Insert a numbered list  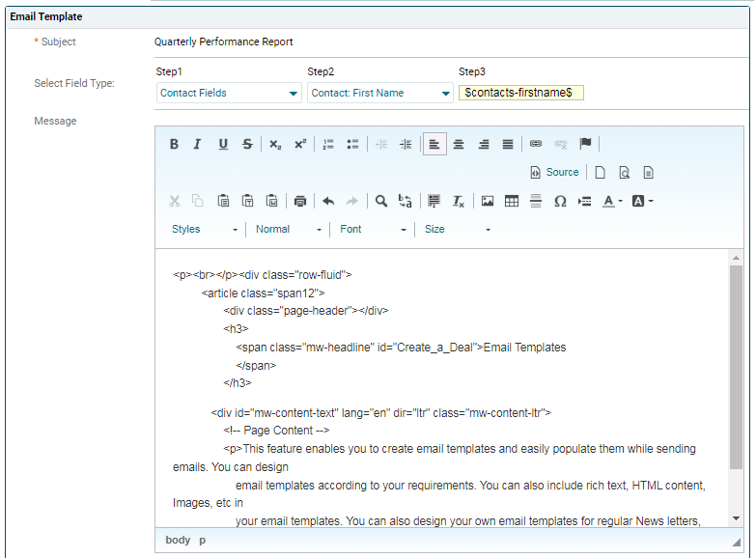click(328, 144)
